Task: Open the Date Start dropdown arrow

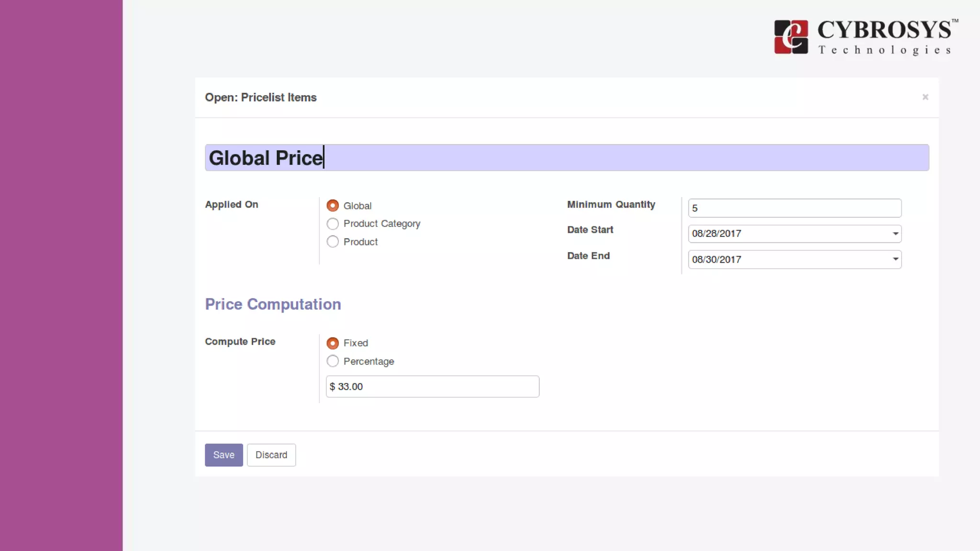Action: click(895, 234)
